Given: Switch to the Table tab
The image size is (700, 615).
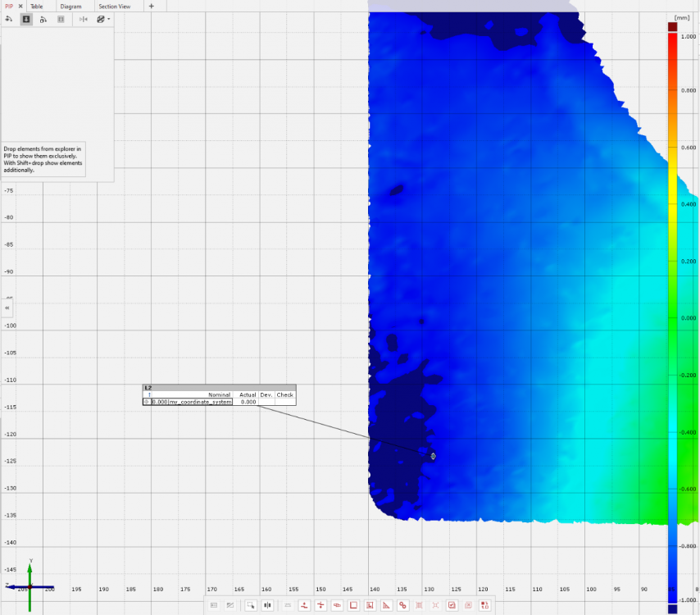Looking at the screenshot, I should pos(36,6).
